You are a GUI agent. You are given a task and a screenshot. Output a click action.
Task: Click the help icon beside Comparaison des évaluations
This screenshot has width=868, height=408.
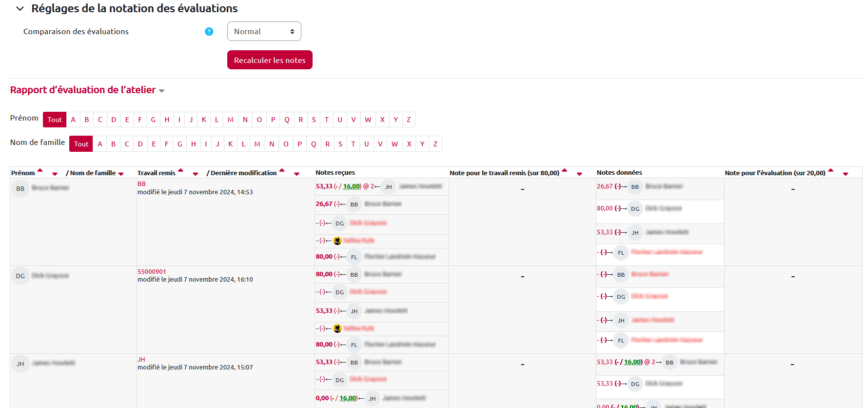pos(209,32)
